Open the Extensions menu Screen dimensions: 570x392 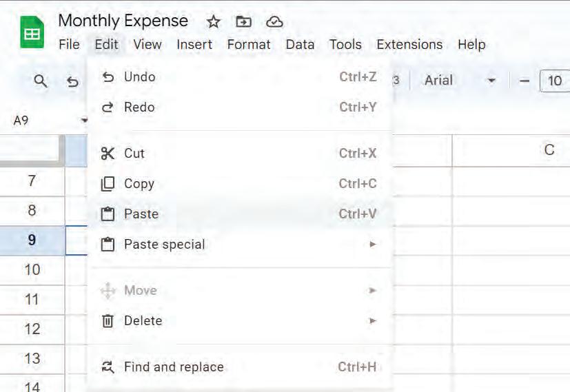(x=409, y=44)
